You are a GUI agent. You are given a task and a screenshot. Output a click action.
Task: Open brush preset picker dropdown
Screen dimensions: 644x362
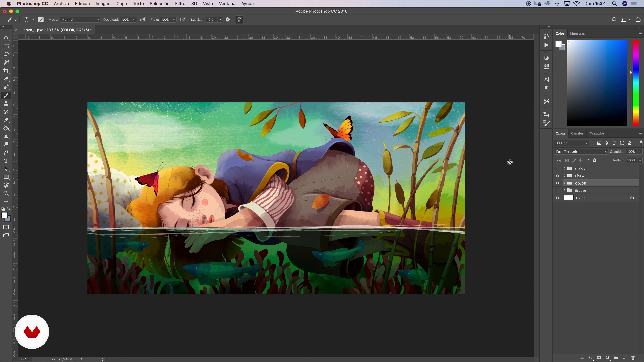click(33, 20)
